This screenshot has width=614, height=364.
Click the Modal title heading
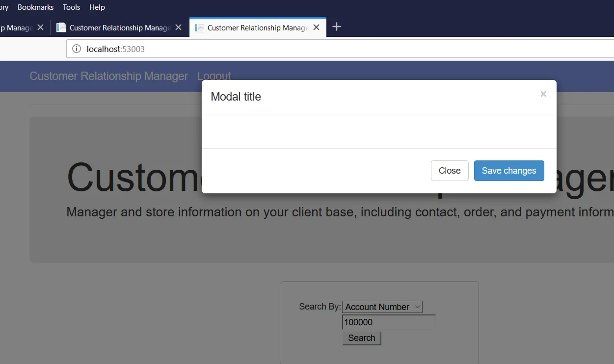(236, 97)
